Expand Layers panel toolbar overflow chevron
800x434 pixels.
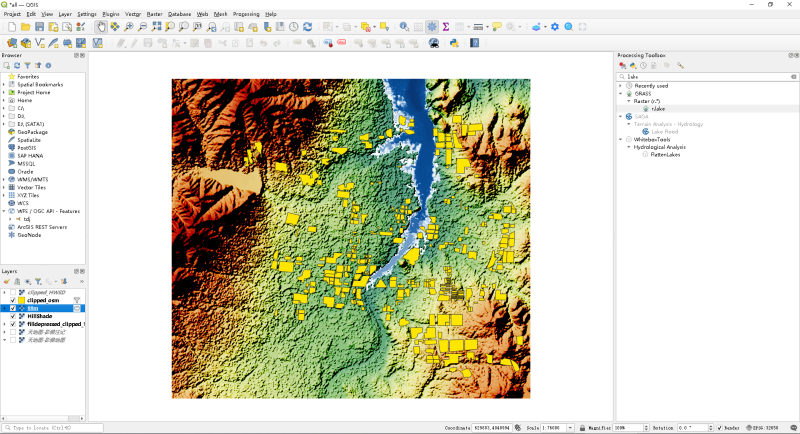click(82, 282)
